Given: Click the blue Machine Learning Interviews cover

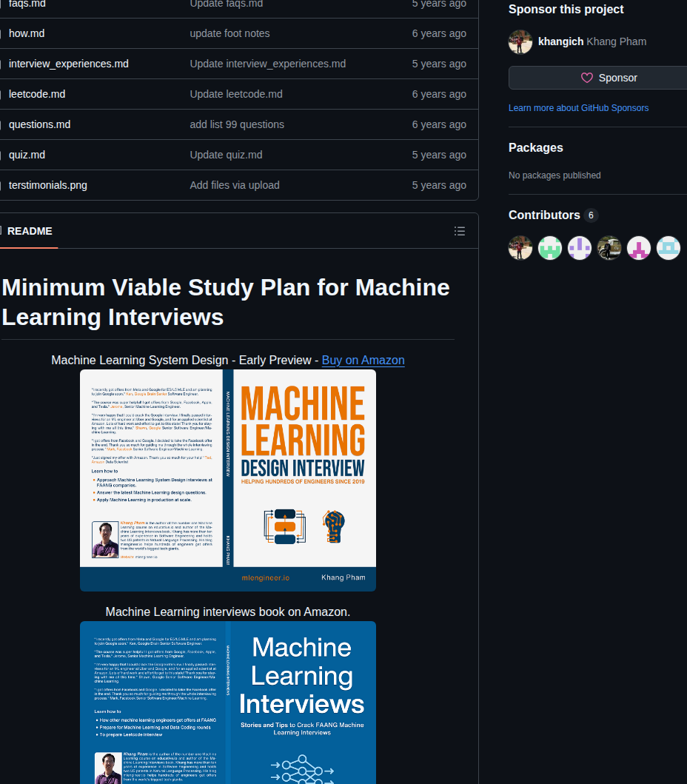Looking at the screenshot, I should click(x=228, y=703).
